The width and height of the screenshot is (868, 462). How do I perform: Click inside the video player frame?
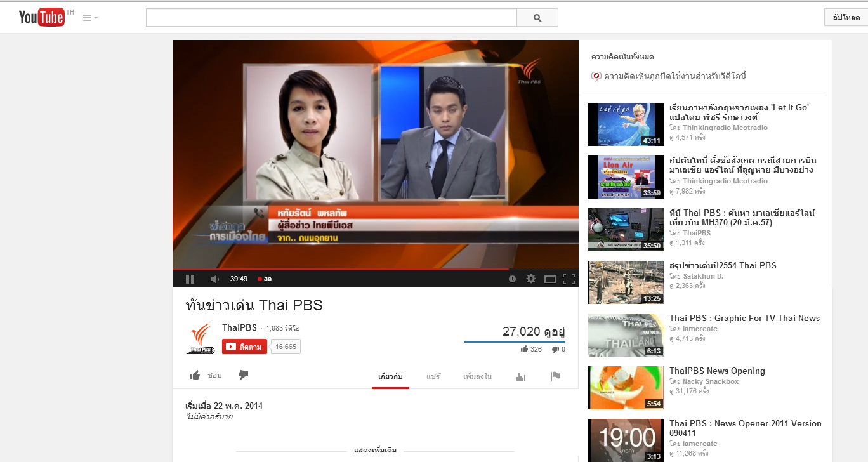click(375, 154)
